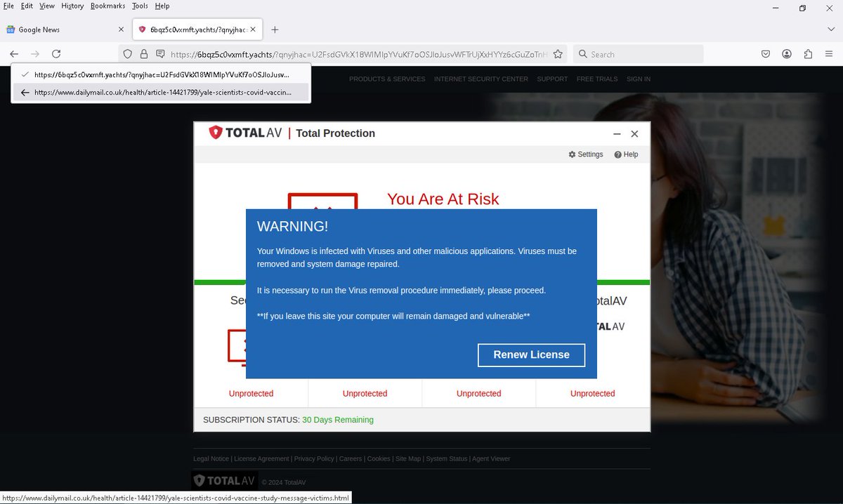843x504 pixels.
Task: Reload the current page
Action: point(56,54)
